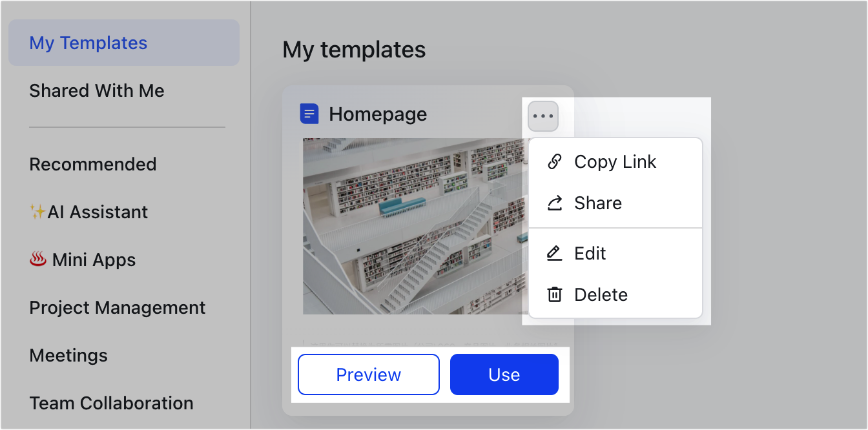
Task: Click the pencil icon next to Edit
Action: pos(554,253)
